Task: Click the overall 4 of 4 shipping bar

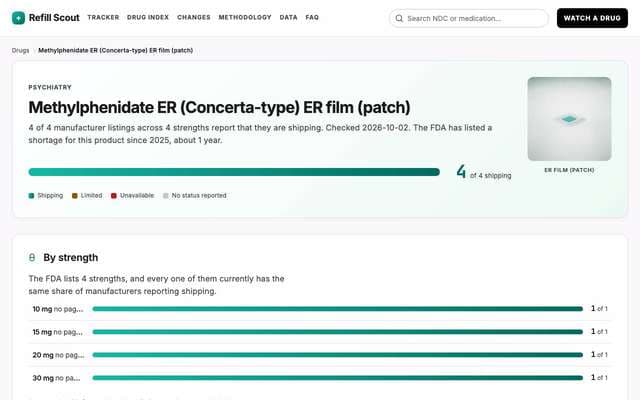Action: pyautogui.click(x=234, y=172)
